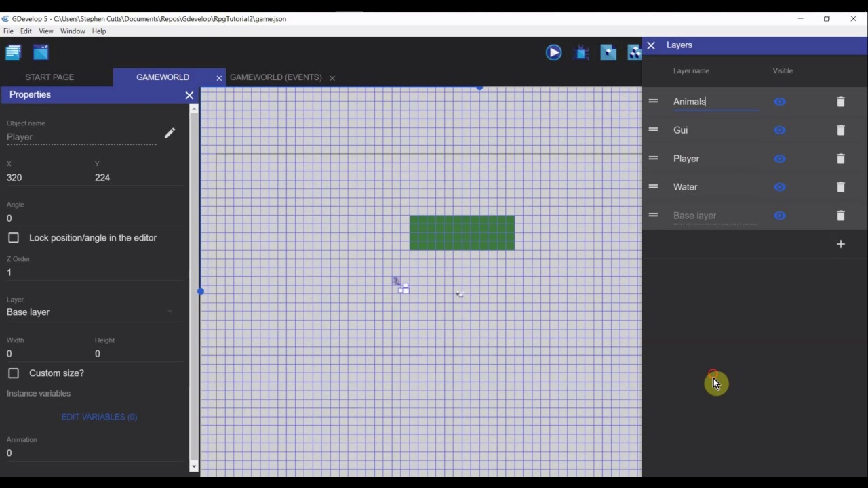The image size is (868, 488).
Task: Open the Window menu
Action: [73, 31]
